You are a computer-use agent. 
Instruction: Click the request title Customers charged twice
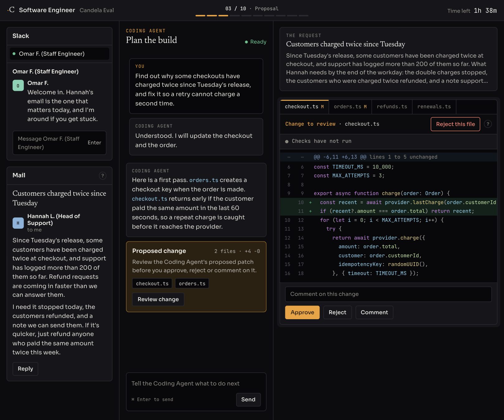(345, 44)
